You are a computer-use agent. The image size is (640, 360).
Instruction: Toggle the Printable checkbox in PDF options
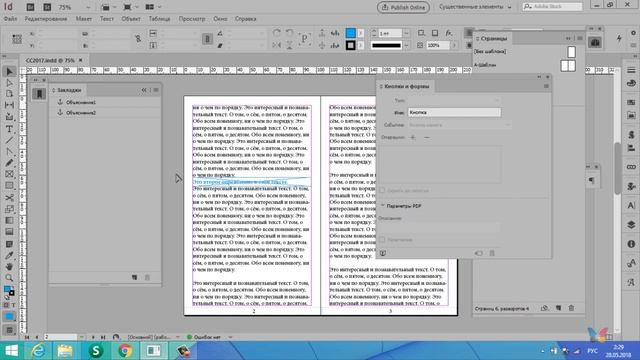382,240
